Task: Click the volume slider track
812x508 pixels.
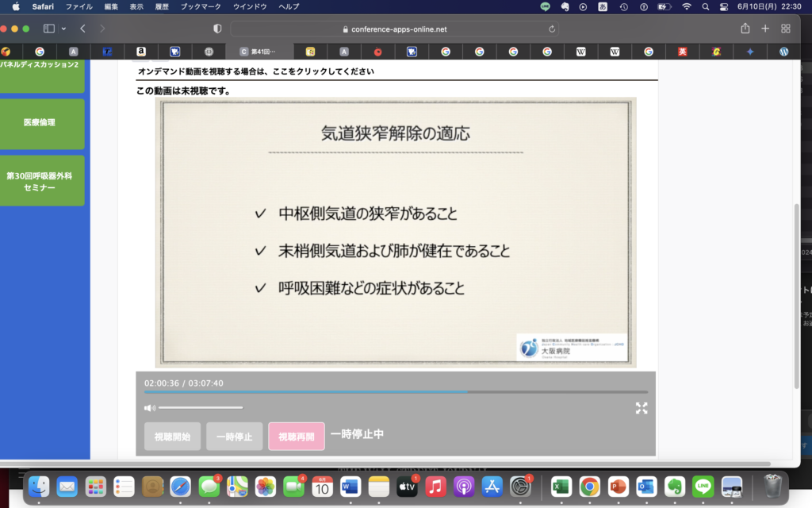Action: pyautogui.click(x=201, y=408)
